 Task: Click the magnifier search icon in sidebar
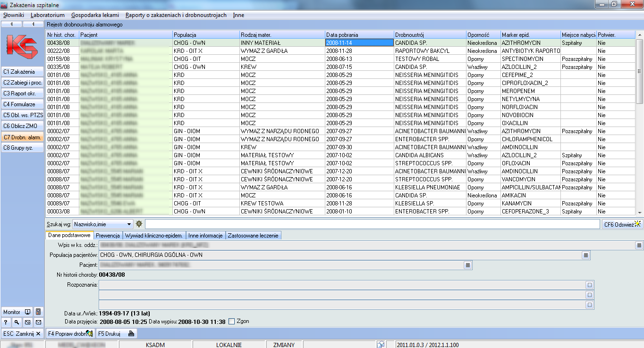pyautogui.click(x=17, y=323)
